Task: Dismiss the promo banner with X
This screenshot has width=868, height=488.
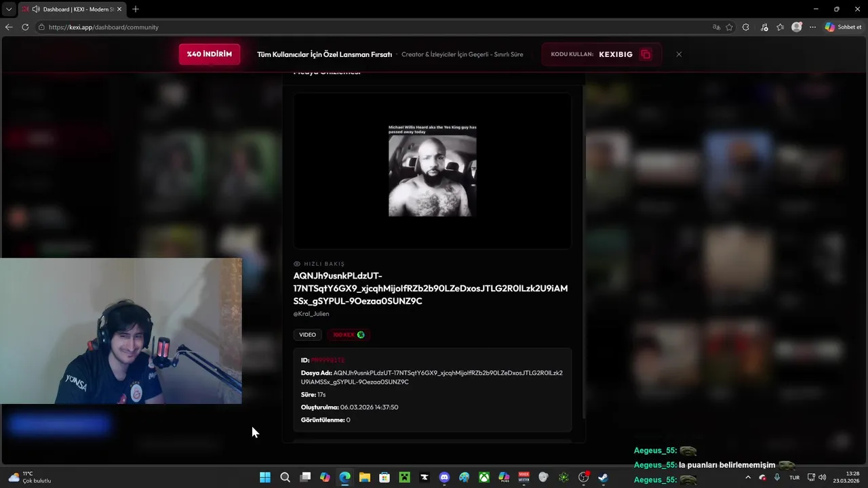Action: click(x=679, y=54)
